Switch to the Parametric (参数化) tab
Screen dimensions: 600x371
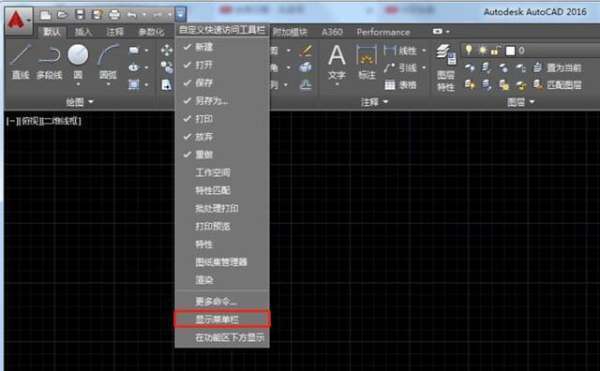click(x=151, y=32)
